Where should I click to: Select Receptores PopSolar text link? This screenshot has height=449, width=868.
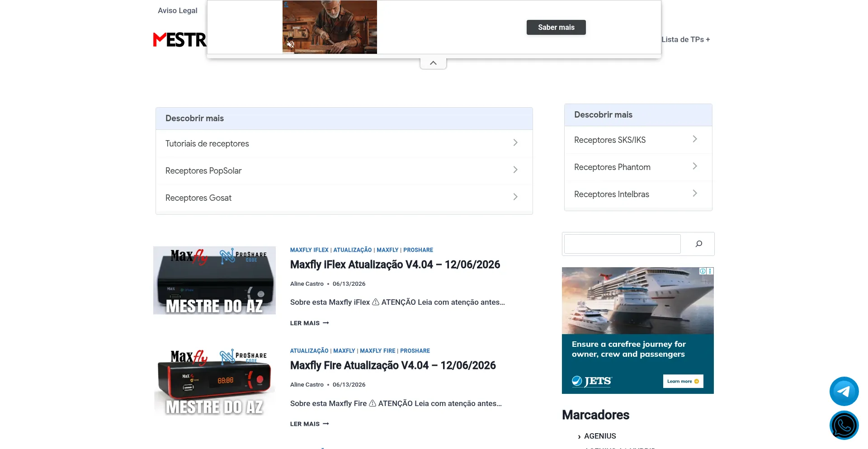point(203,171)
